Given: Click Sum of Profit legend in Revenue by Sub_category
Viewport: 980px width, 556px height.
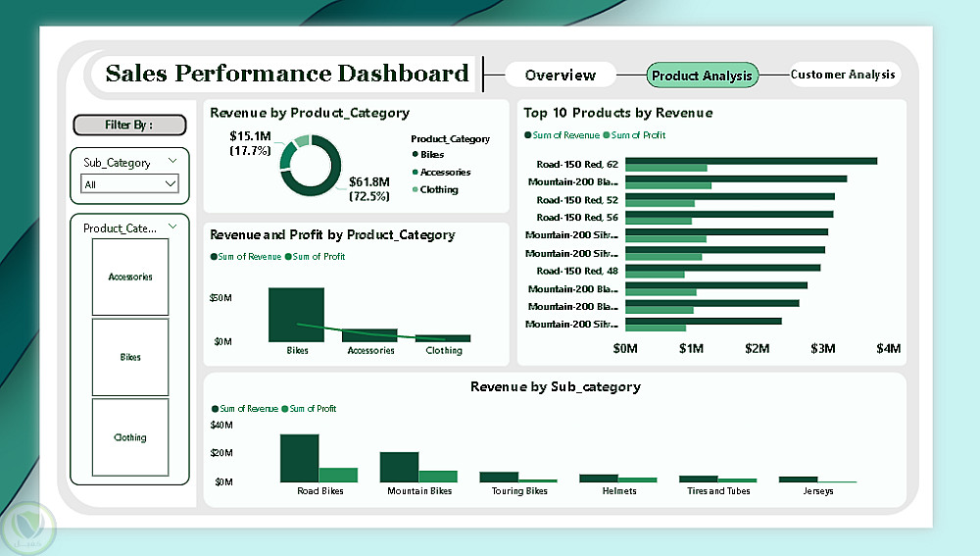Looking at the screenshot, I should 309,408.
